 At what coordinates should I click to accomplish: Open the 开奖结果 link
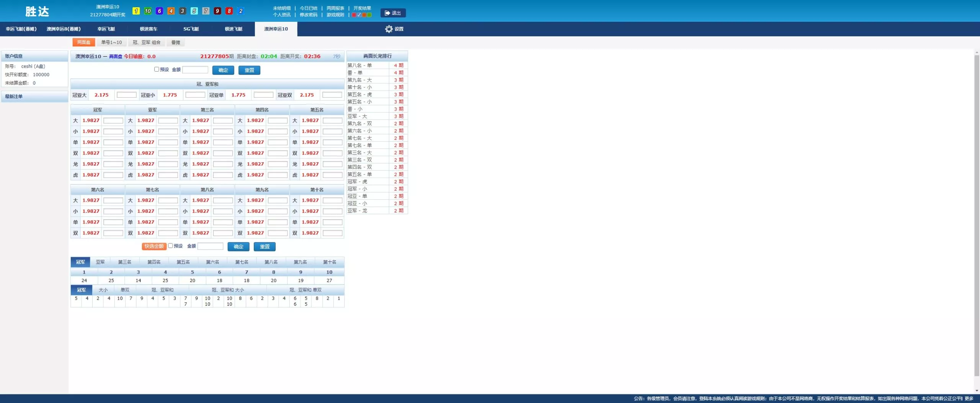click(362, 8)
